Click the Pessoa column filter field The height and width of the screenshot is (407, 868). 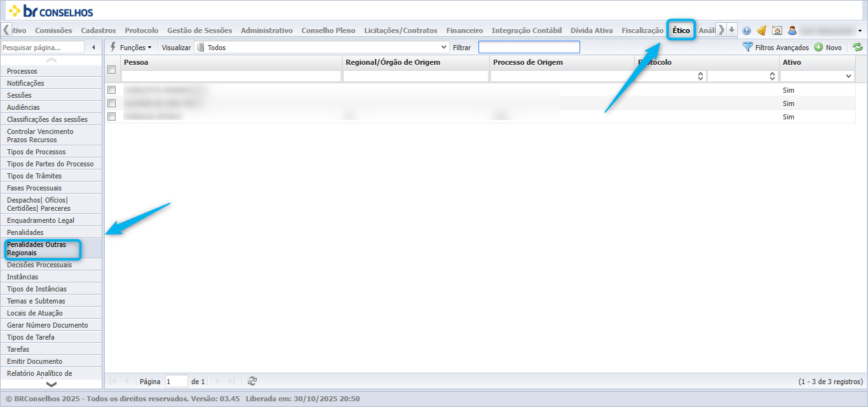(x=231, y=76)
